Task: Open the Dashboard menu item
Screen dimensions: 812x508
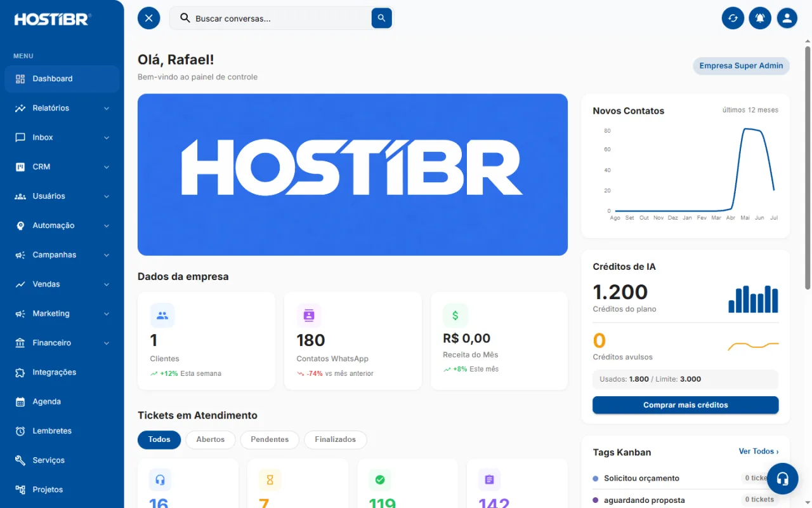Action: 62,79
